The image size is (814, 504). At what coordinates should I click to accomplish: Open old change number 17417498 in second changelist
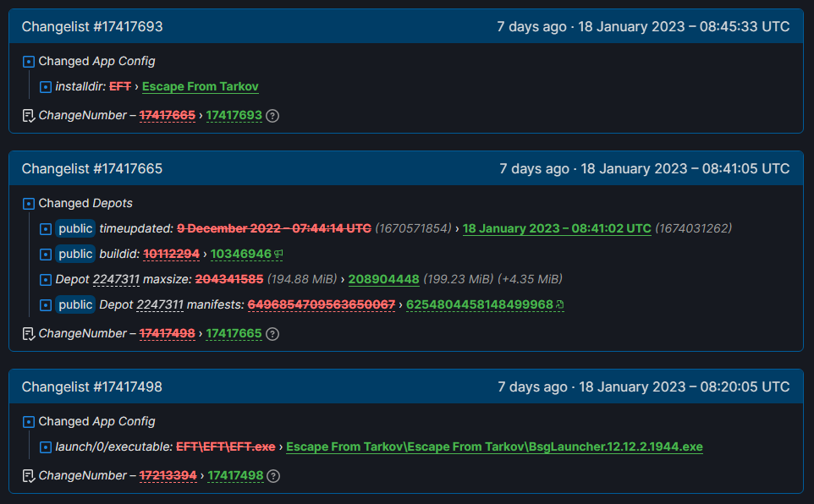168,333
